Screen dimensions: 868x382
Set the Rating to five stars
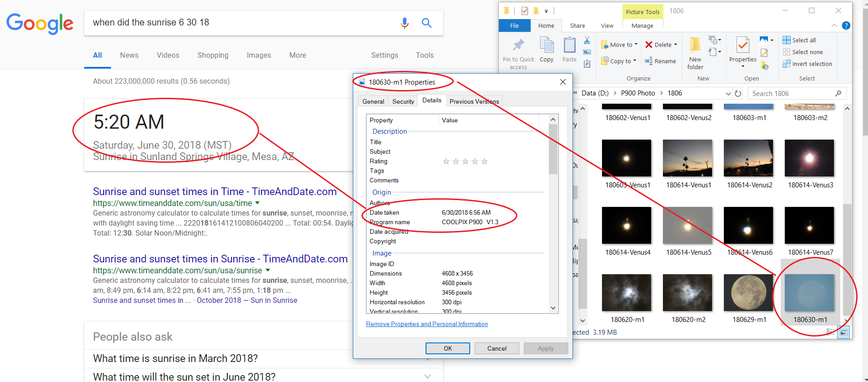point(484,161)
